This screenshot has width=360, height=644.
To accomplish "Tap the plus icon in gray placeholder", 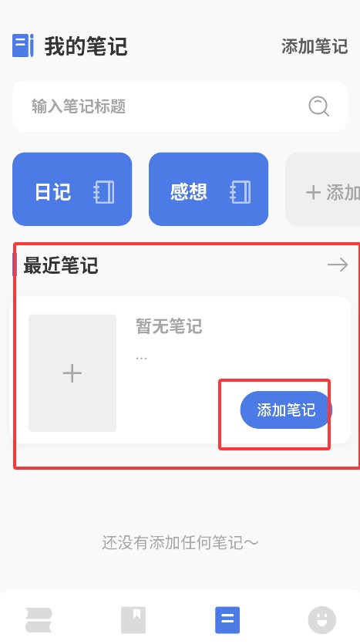I will click(72, 373).
